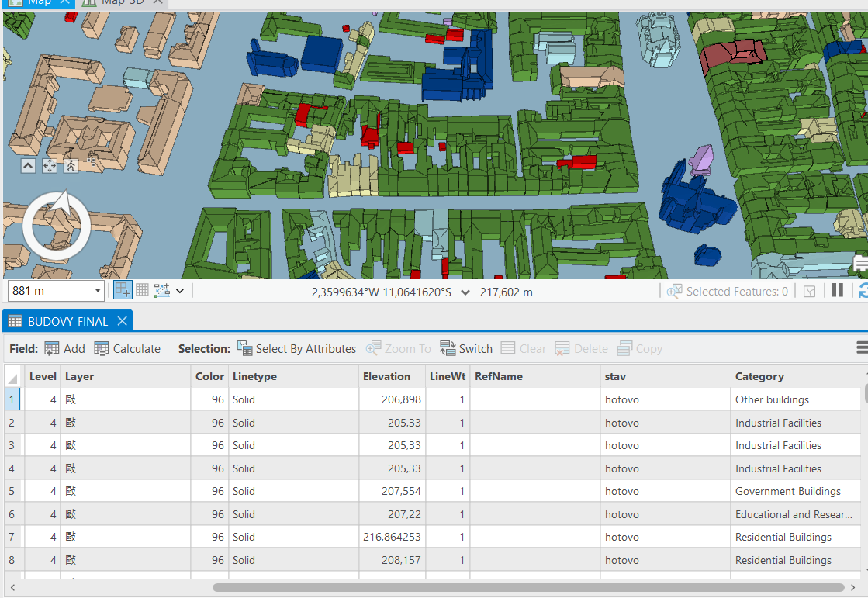
Task: Click Switch selection button
Action: (x=466, y=349)
